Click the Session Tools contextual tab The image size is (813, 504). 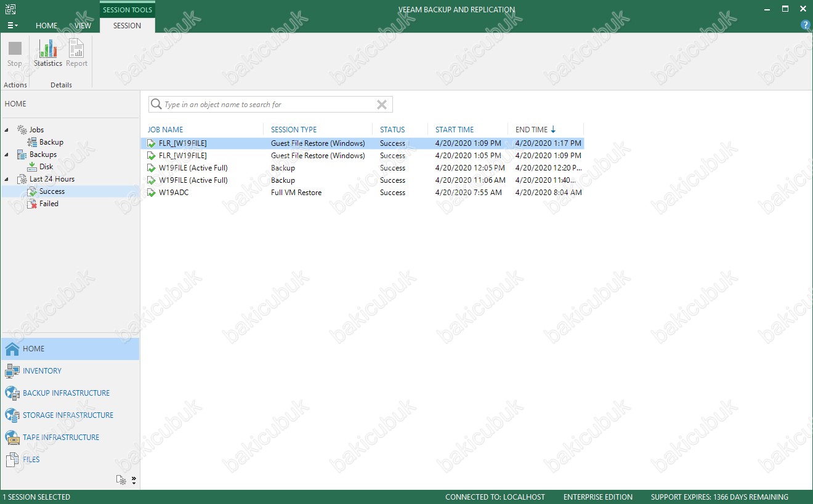click(127, 10)
